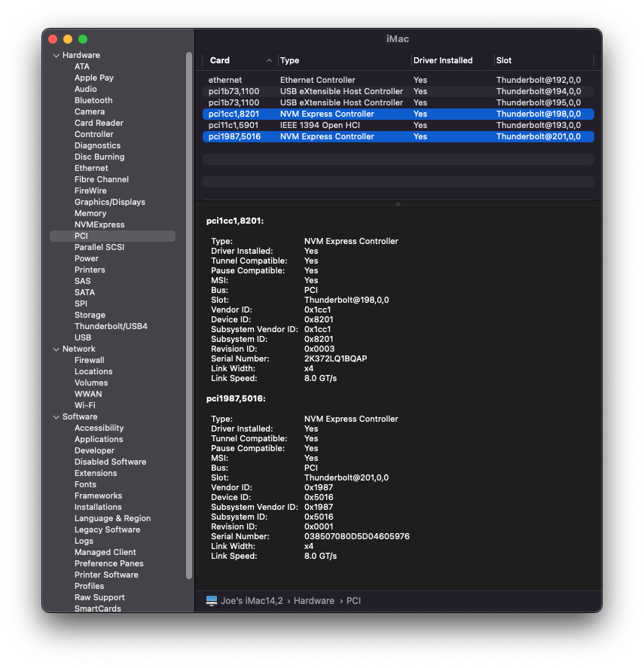Select Disabled Software entry

point(110,462)
